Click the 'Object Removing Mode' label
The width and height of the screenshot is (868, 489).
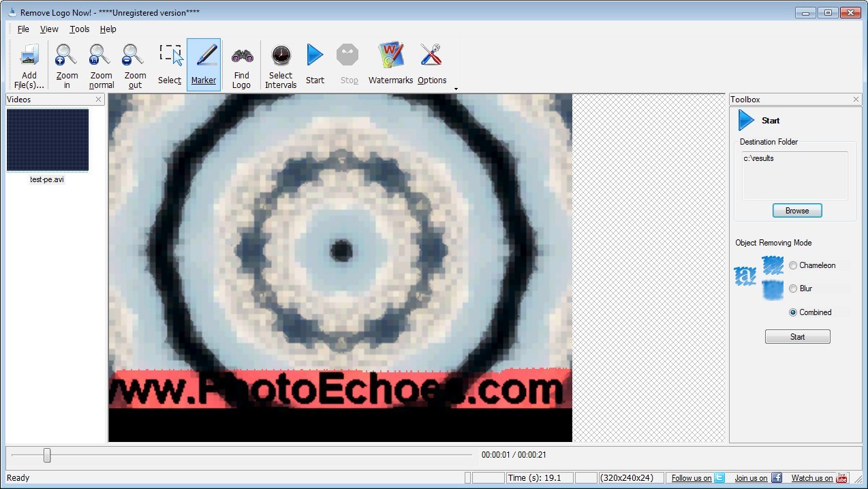pyautogui.click(x=773, y=243)
